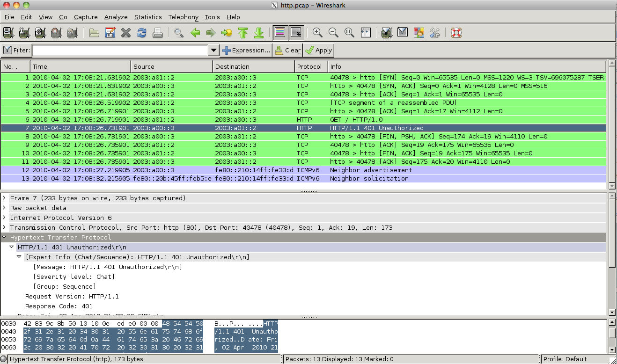Click the Reload capture file icon

click(141, 33)
